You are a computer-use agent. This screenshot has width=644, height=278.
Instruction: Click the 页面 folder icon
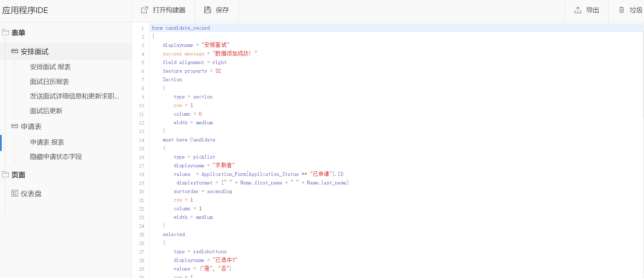(x=5, y=174)
